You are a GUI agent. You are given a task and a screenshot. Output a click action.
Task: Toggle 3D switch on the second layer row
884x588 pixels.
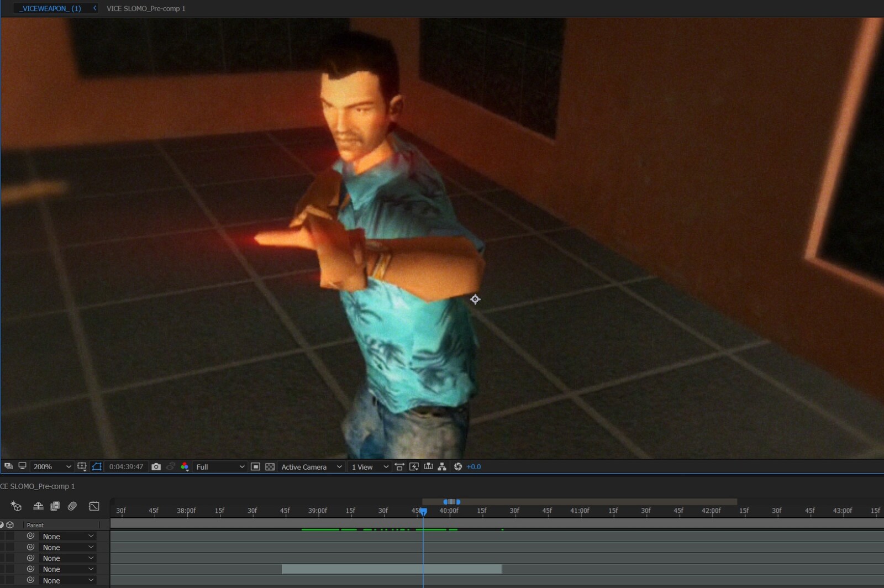10,547
